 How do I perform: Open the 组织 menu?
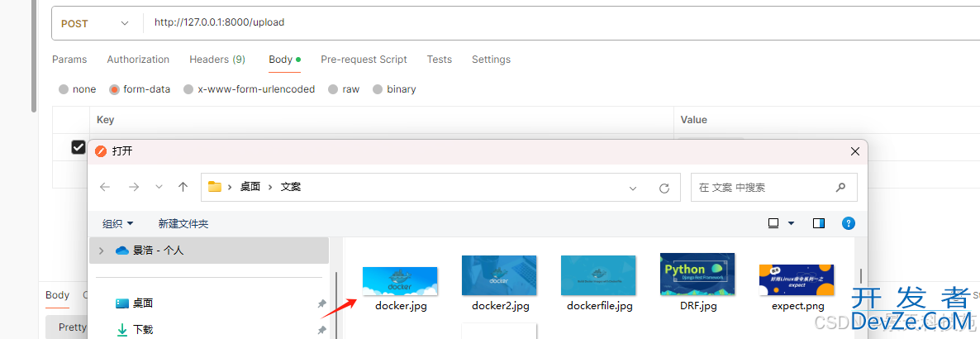point(118,223)
